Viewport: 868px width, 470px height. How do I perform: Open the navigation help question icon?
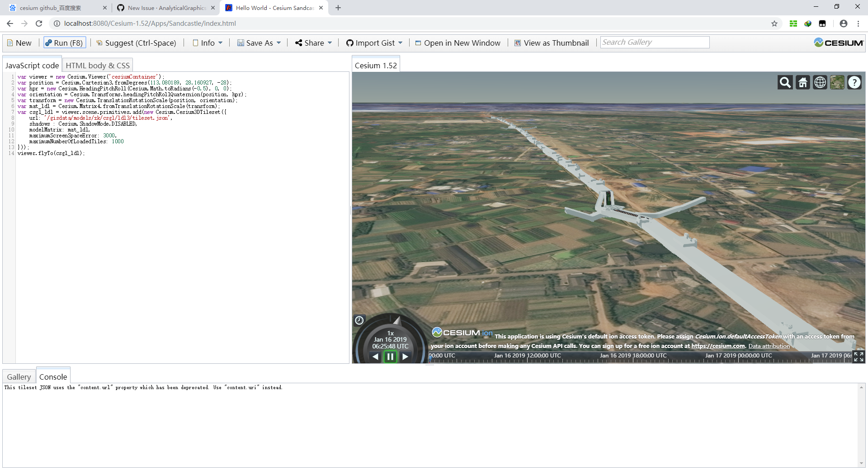854,82
